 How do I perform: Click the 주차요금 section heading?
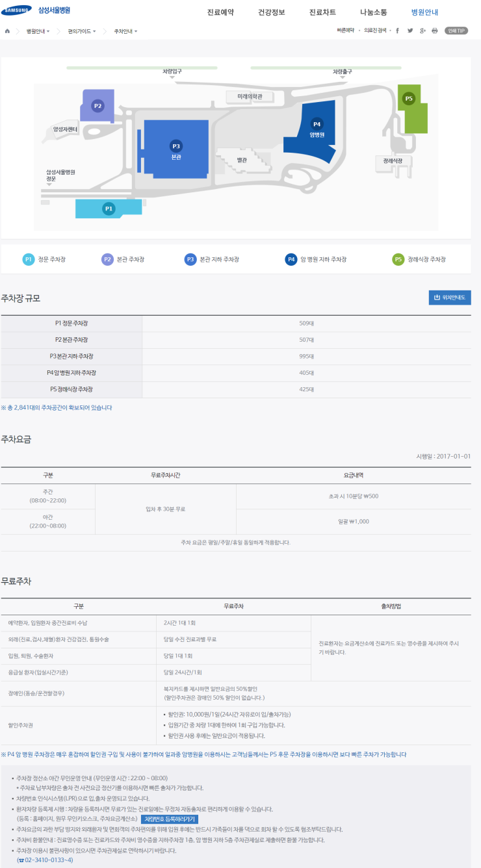click(x=16, y=439)
